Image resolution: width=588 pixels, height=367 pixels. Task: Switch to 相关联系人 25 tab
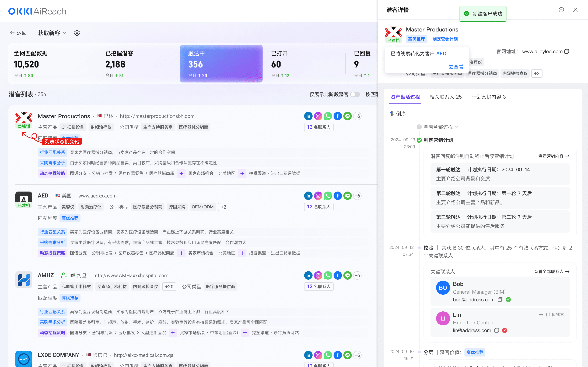pos(446,97)
